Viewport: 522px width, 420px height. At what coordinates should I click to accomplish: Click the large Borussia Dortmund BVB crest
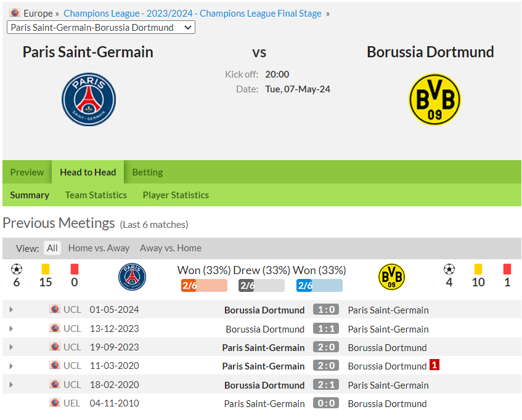pyautogui.click(x=434, y=99)
